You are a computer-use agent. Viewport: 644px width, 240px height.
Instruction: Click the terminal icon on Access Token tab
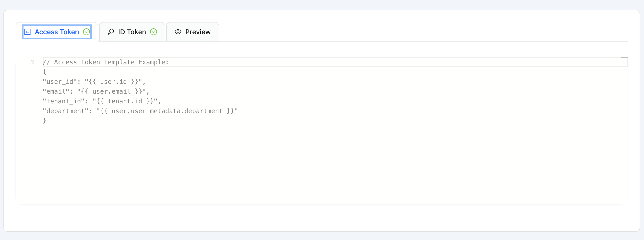coord(27,32)
